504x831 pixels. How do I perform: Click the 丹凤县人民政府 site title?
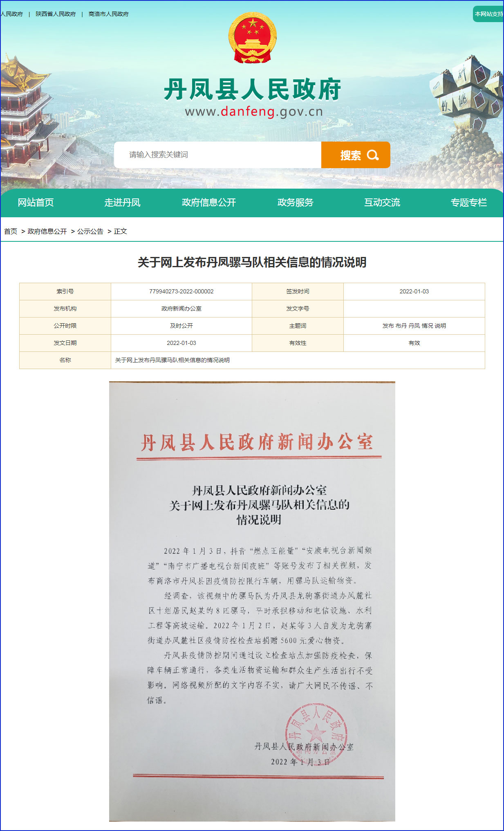(252, 89)
